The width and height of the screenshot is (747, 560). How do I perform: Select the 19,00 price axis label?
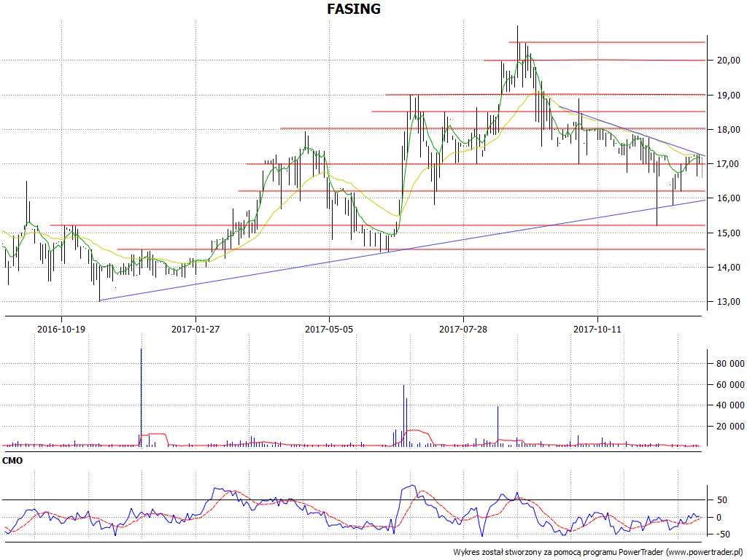point(729,96)
